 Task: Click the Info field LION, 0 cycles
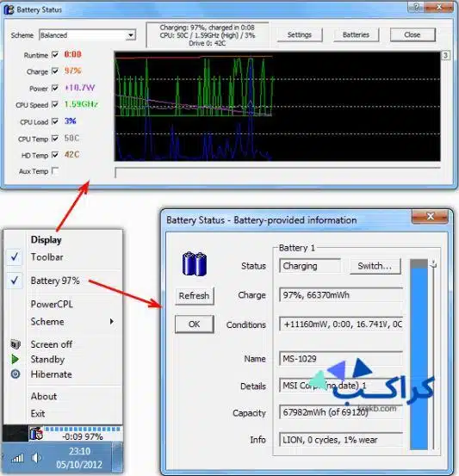(340, 440)
